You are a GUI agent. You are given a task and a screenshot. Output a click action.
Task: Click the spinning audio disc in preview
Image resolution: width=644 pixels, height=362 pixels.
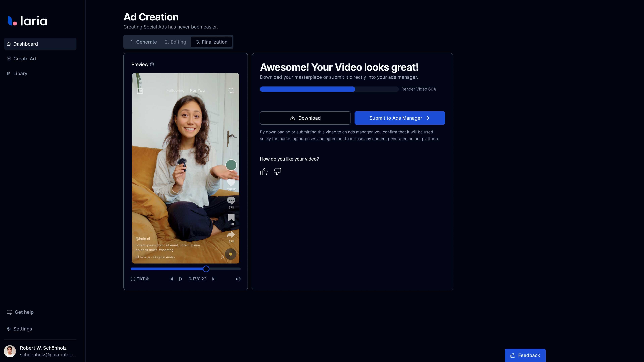(230, 254)
